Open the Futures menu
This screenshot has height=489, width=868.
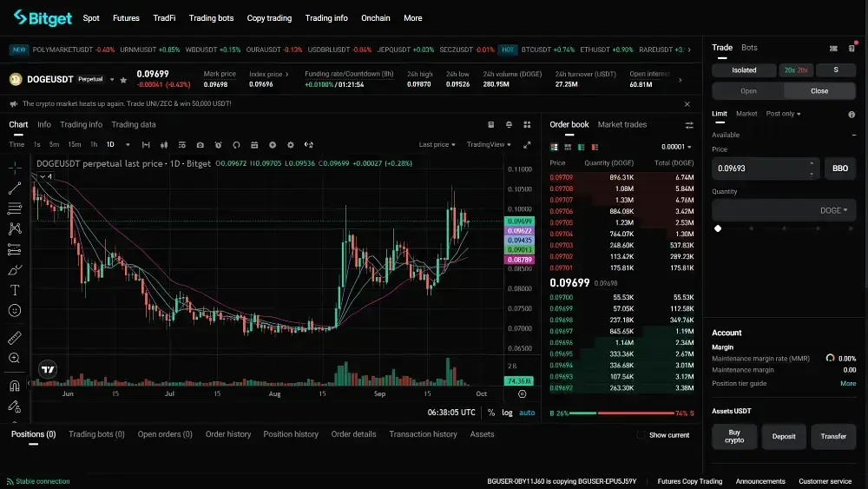[126, 18]
